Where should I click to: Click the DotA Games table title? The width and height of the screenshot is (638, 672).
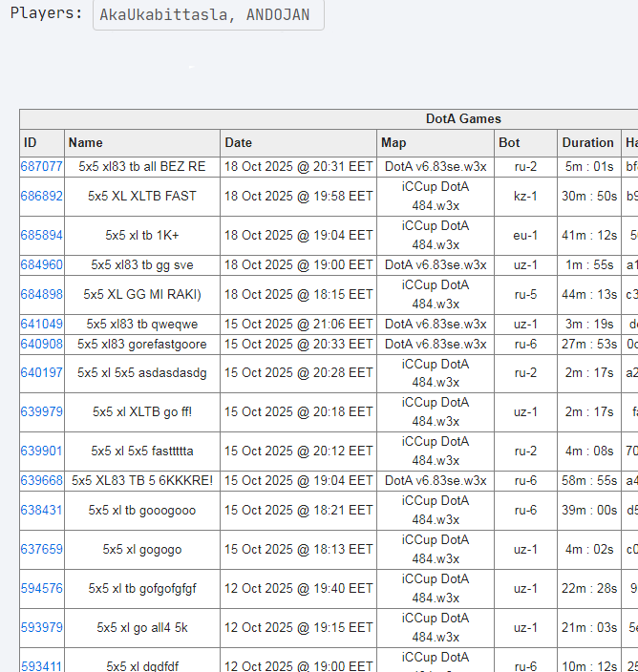463,118
